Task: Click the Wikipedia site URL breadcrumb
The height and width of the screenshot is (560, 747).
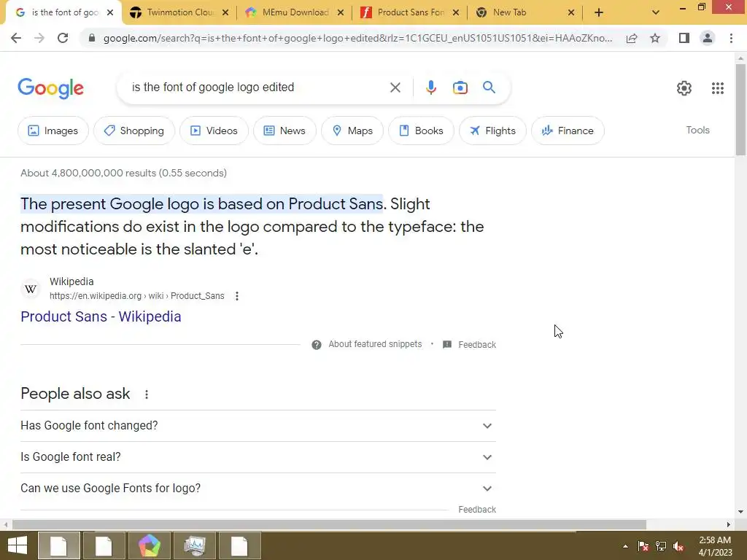Action: click(136, 296)
